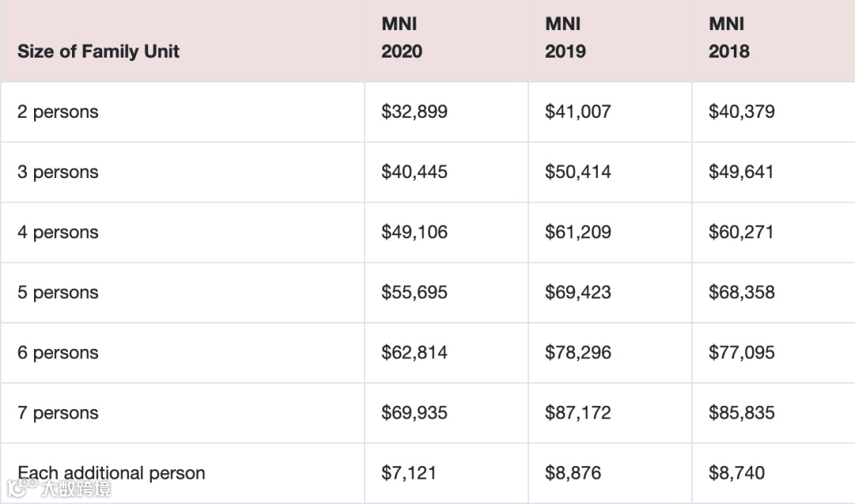The image size is (855, 504).
Task: Click the $41,007 cell
Action: pos(578,112)
